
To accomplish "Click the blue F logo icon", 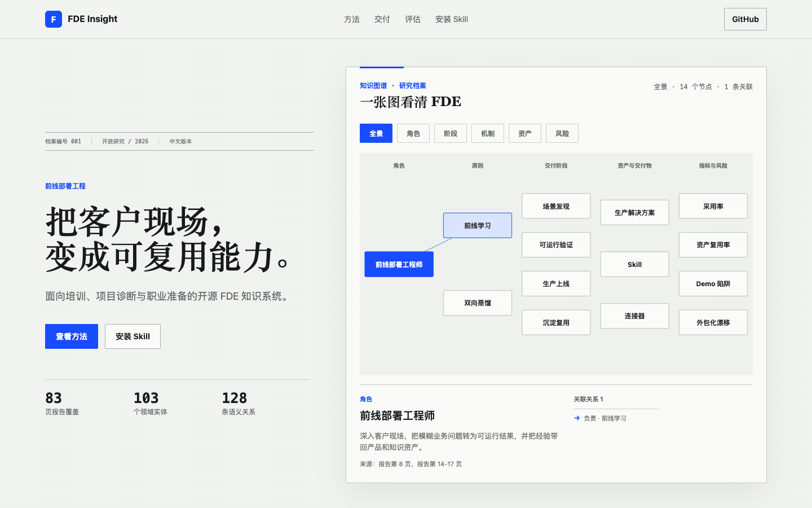I will pyautogui.click(x=54, y=19).
